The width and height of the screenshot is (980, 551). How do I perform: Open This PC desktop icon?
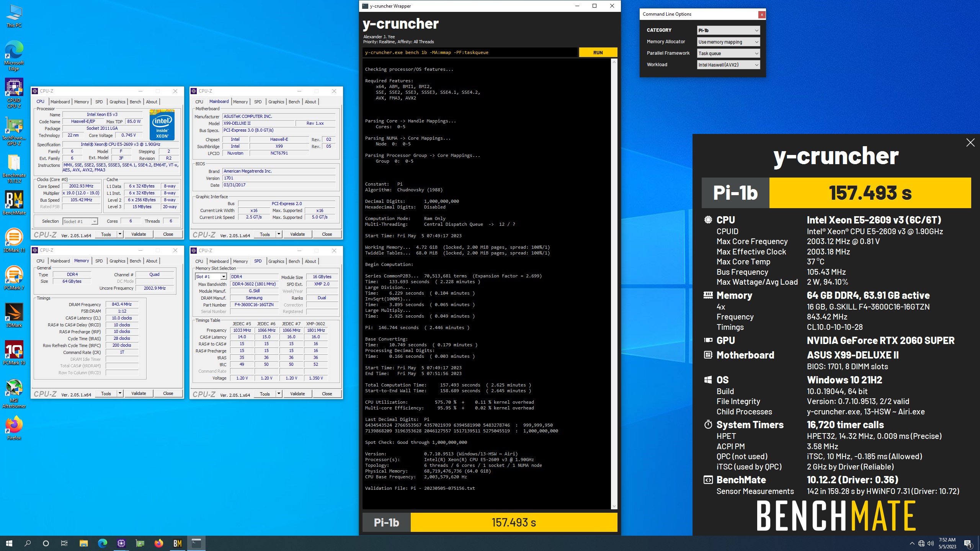[14, 16]
